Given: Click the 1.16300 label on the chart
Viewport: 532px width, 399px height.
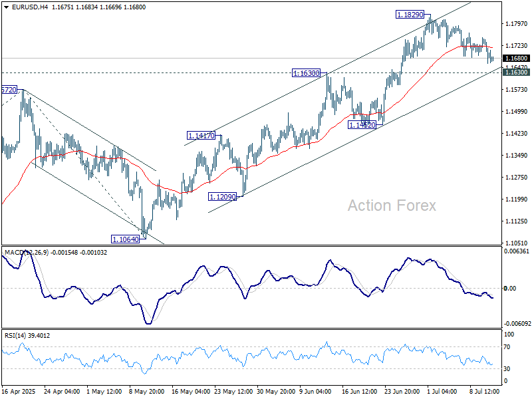Looking at the screenshot, I should (306, 73).
